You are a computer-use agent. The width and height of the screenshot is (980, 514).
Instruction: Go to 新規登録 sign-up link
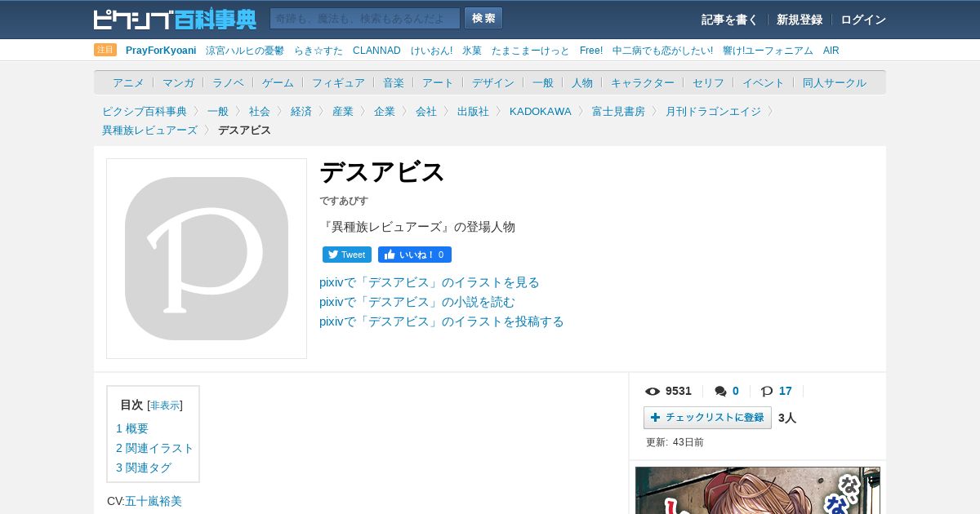(800, 20)
